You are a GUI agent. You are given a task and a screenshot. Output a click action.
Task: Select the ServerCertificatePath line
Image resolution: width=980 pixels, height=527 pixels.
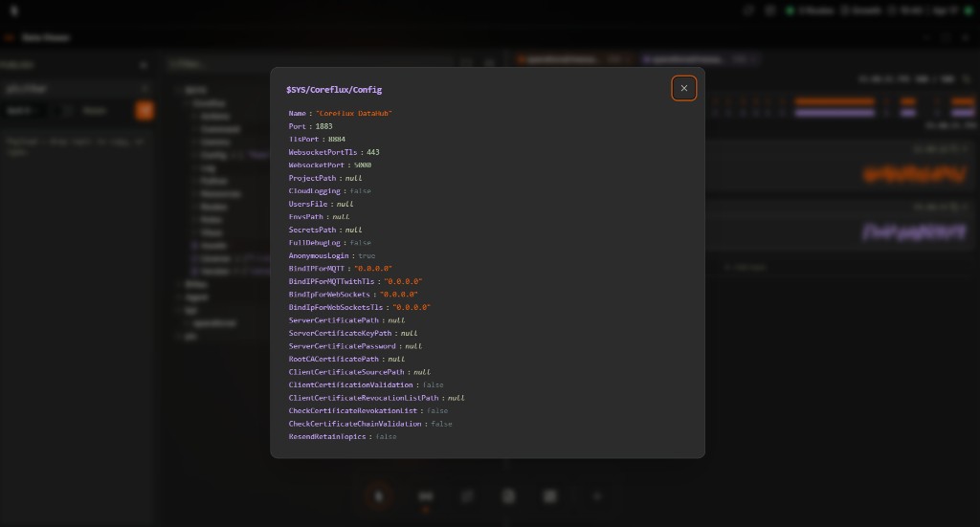tap(346, 320)
